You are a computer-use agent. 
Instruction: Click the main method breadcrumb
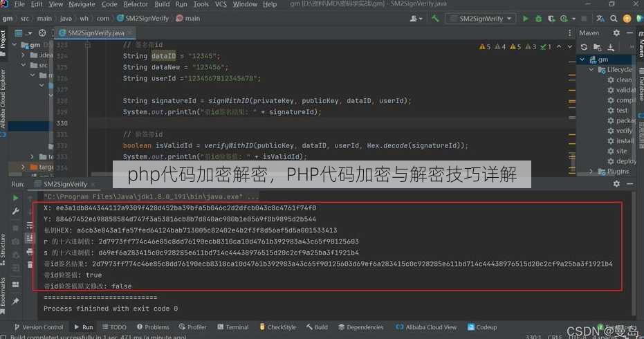(x=187, y=19)
